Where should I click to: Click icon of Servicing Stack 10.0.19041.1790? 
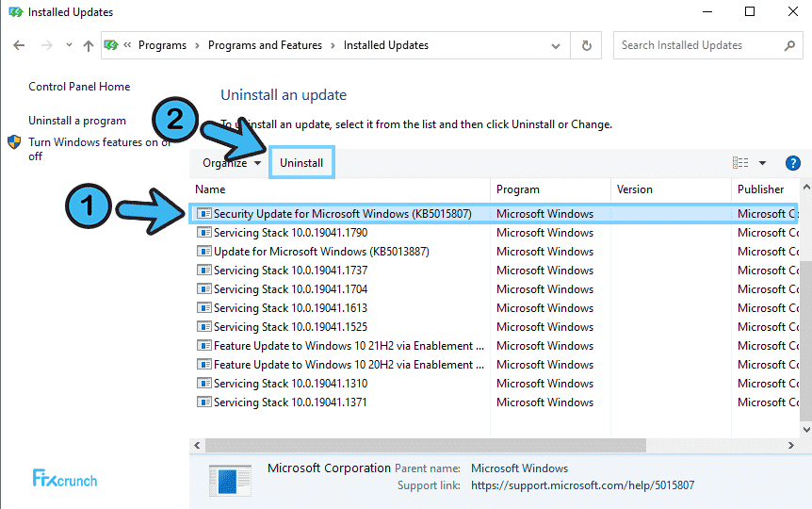[x=204, y=233]
